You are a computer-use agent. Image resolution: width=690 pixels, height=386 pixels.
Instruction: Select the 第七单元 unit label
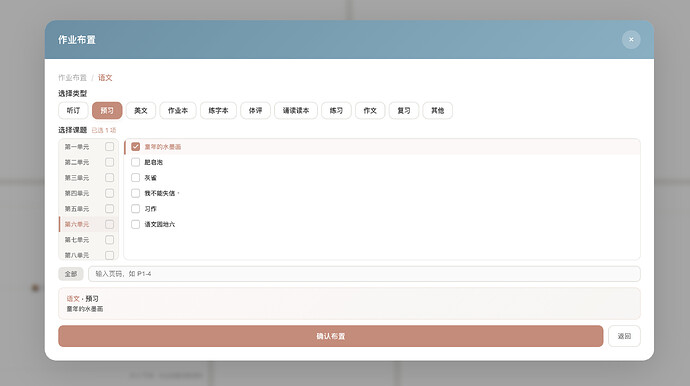click(77, 239)
